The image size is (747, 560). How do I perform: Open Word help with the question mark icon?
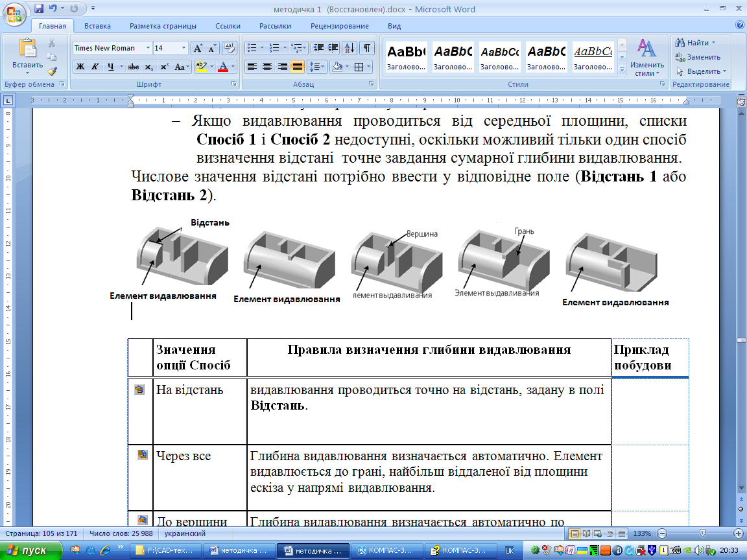point(740,25)
